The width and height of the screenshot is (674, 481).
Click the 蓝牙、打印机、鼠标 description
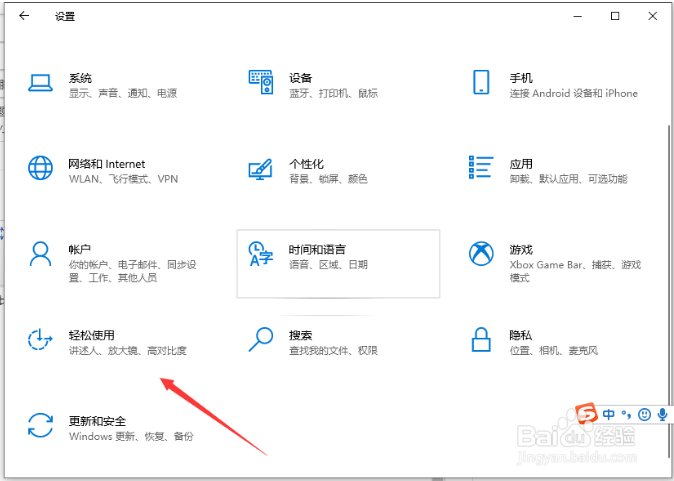click(x=333, y=93)
